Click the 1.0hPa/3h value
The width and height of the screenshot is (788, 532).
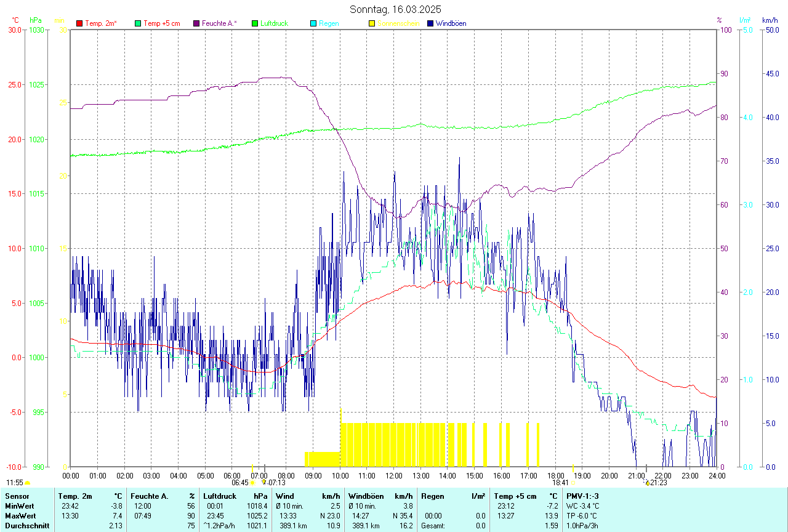click(x=582, y=526)
